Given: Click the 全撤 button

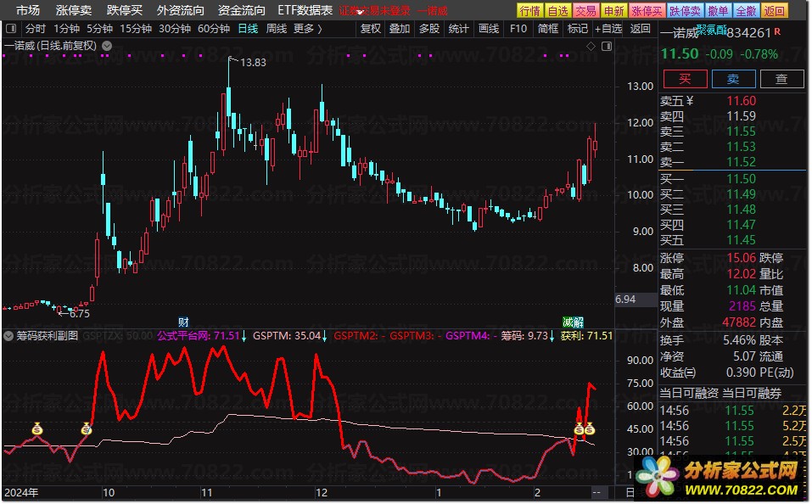Looking at the screenshot, I should [x=746, y=11].
